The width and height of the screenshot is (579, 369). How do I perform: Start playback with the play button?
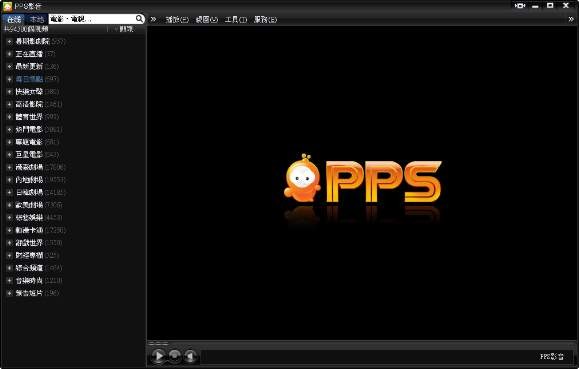pos(158,356)
